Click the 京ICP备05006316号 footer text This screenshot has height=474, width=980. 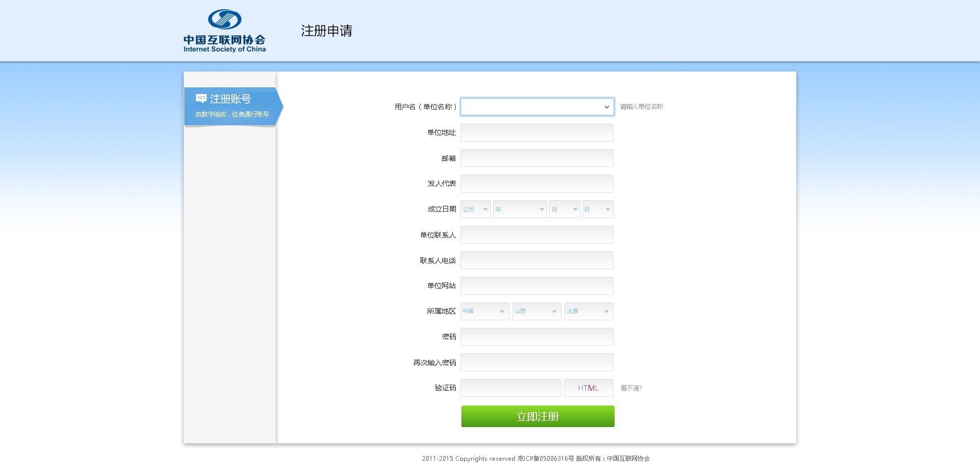(x=546, y=459)
